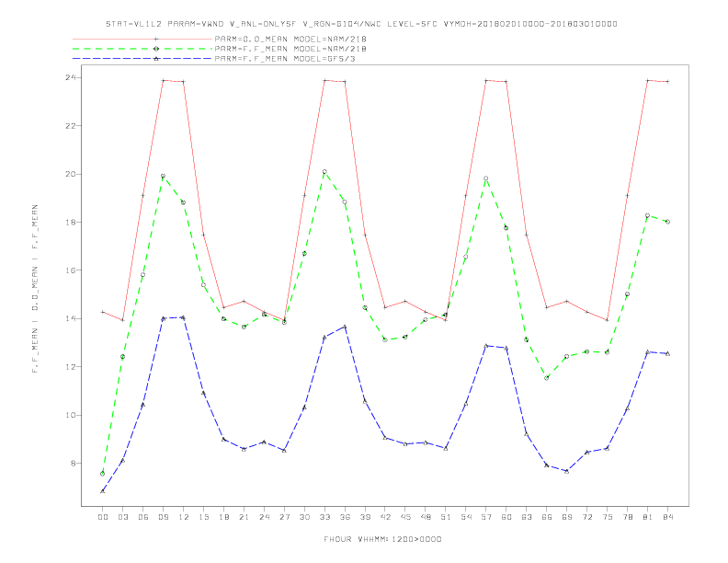Click the y-axis tick label 14
Viewport: 728px width, 563px height.
[70, 318]
